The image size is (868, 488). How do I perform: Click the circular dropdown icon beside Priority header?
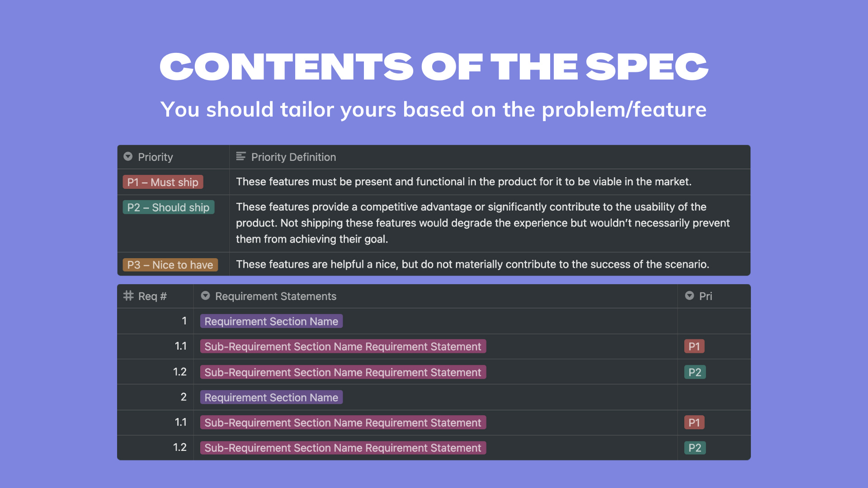[x=128, y=157]
